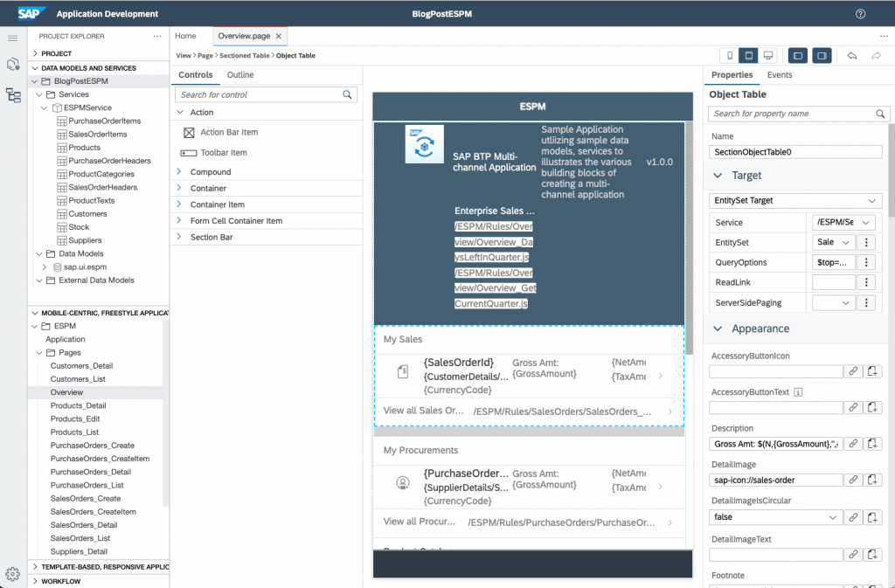Select the phone device preview icon
Viewport: 895px width, 588px height.
click(730, 55)
